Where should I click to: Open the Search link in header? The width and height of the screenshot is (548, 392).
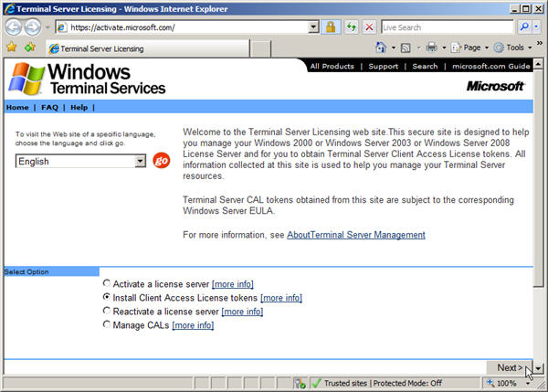425,66
